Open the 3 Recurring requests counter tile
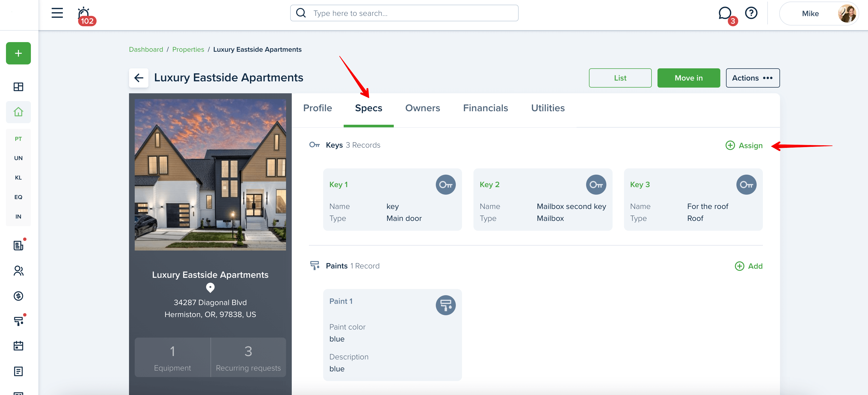868x395 pixels. [248, 357]
